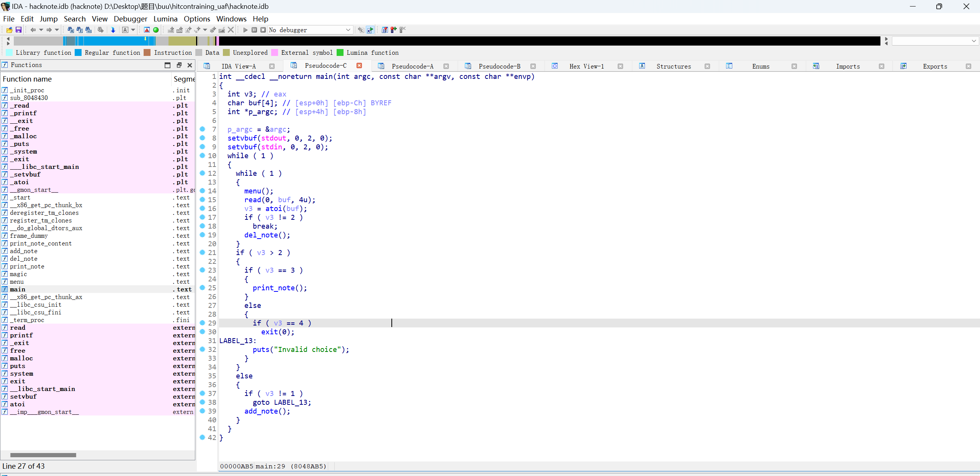Viewport: 980px width, 476px height.
Task: Click the gray X delete toolbar icon
Action: click(231, 30)
